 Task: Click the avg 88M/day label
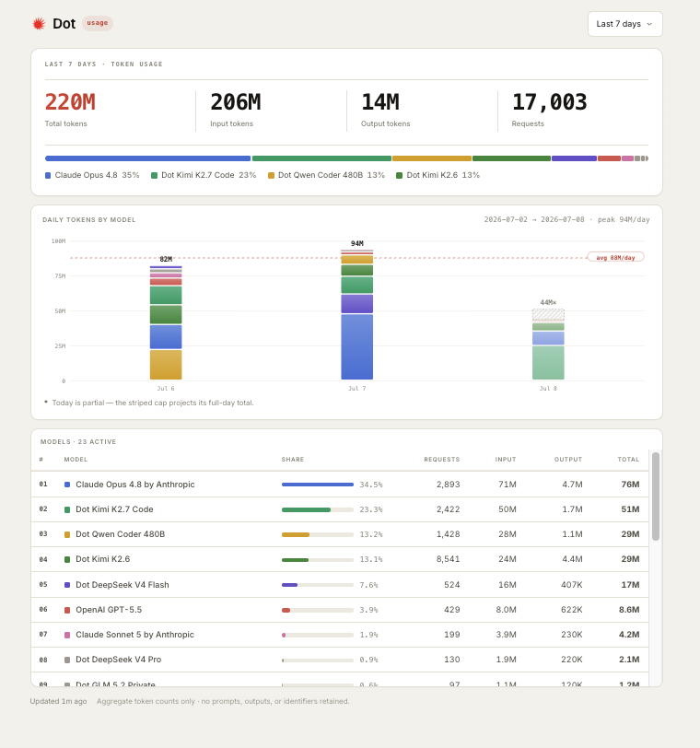615,257
